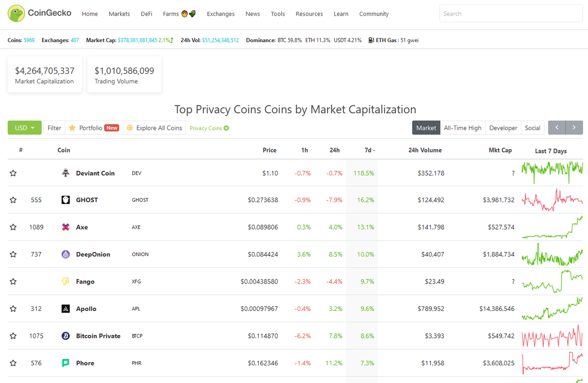Switch to the Social tab
Viewport: 588px width, 383px height.
click(533, 128)
